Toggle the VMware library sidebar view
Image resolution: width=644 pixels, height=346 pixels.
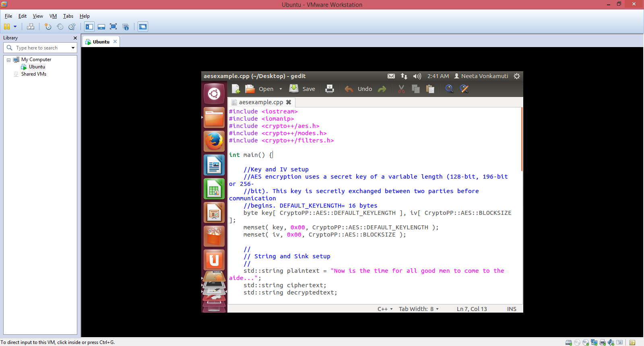click(89, 27)
